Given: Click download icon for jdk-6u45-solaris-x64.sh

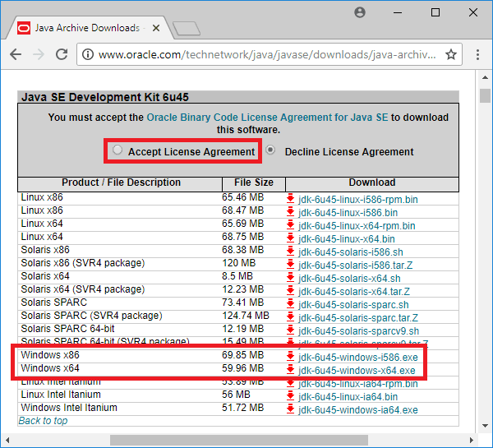Looking at the screenshot, I should [x=290, y=278].
